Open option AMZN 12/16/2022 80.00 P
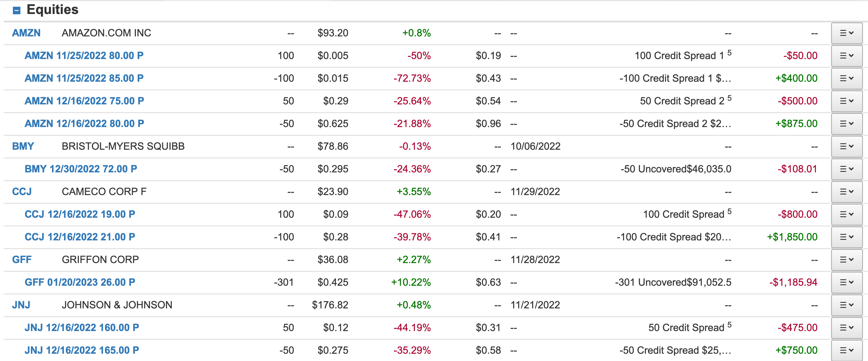 click(x=84, y=124)
